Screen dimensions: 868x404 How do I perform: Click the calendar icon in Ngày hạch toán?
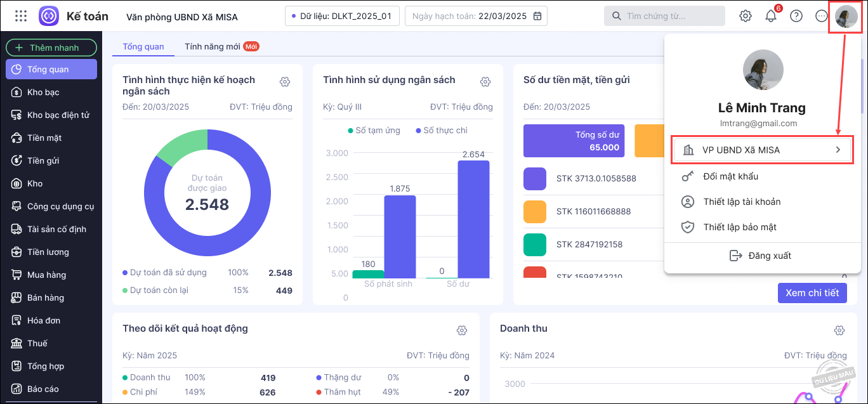coord(537,16)
